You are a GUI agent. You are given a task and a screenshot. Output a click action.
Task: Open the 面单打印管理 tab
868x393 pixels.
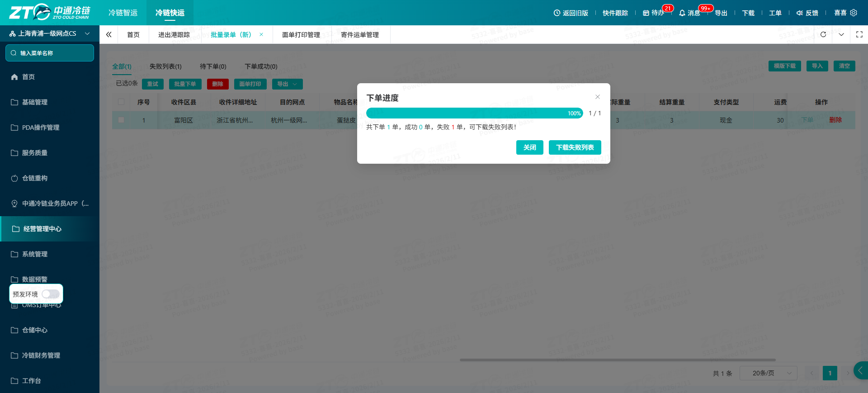[x=301, y=35]
